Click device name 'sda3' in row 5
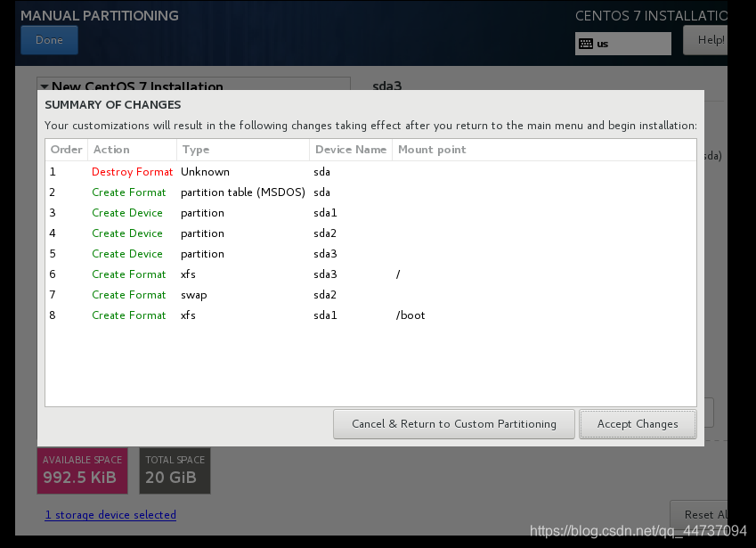The image size is (756, 548). coord(325,254)
